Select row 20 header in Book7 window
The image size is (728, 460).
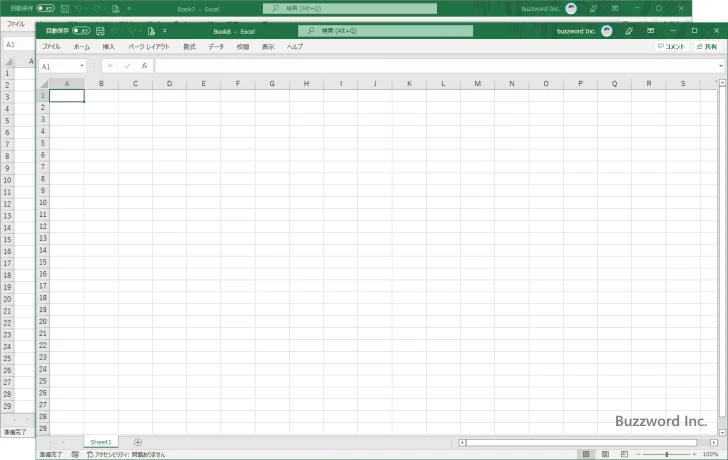[x=7, y=299]
